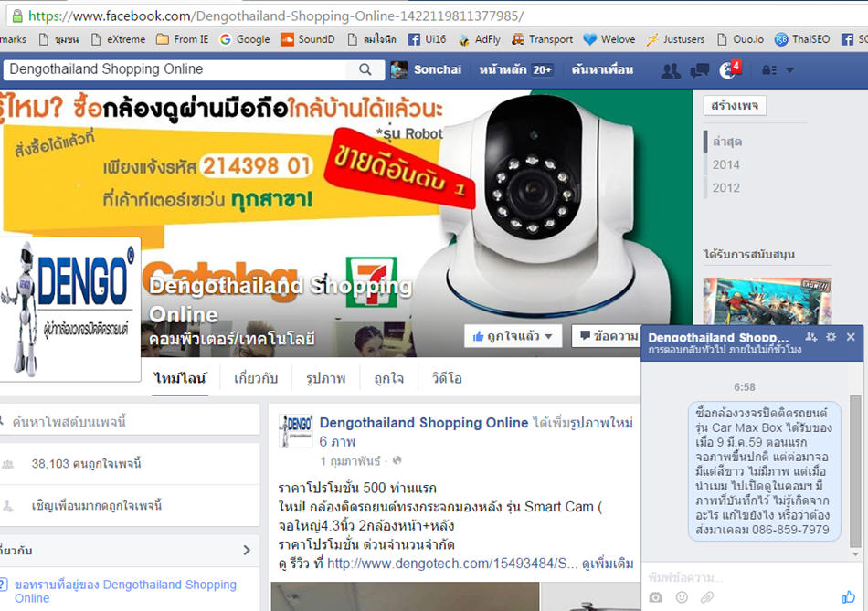This screenshot has height=611, width=868.
Task: Click ดูเพิ่มเติม see more in post
Action: [608, 564]
